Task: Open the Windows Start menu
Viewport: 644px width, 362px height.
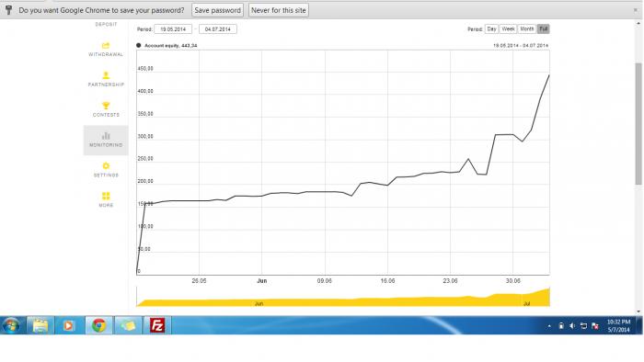Action: pyautogui.click(x=11, y=326)
